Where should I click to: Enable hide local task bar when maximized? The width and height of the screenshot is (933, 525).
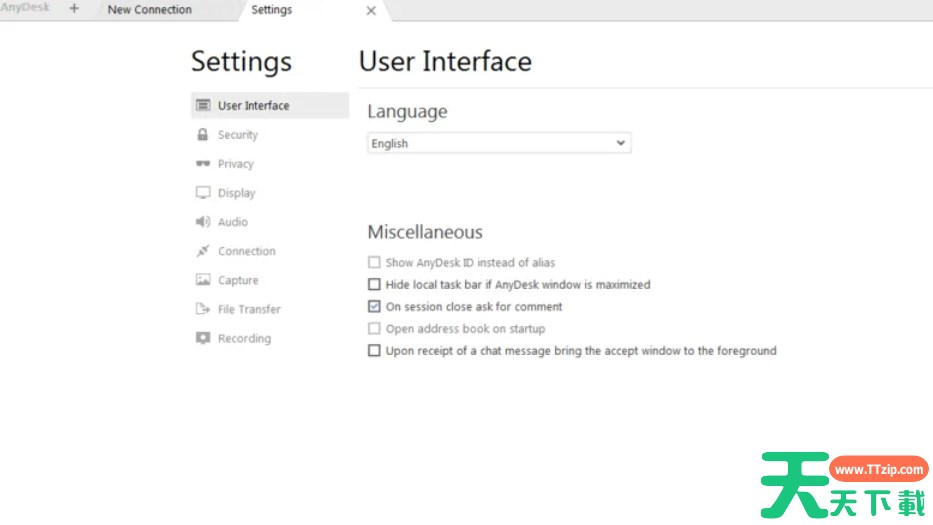pyautogui.click(x=374, y=285)
